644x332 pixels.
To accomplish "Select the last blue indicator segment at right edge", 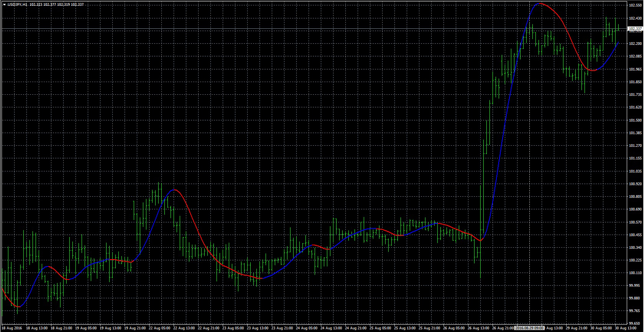I will (609, 58).
